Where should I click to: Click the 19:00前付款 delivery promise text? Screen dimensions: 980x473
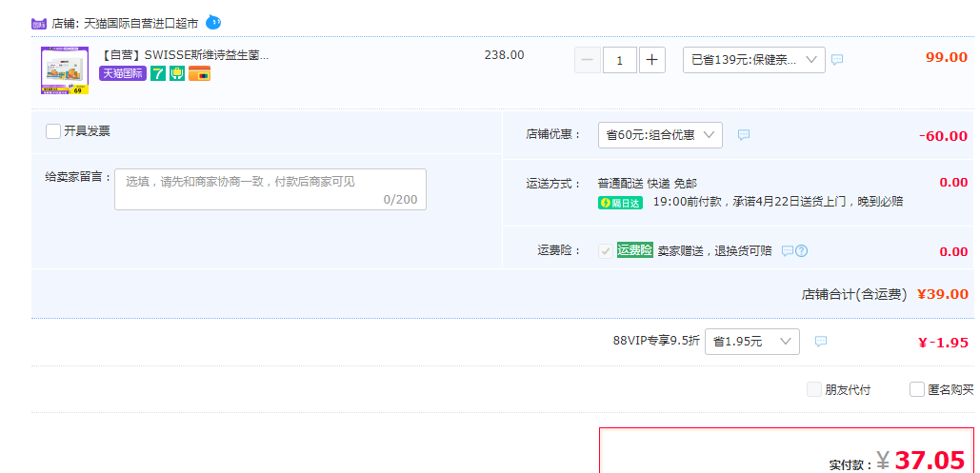[777, 202]
